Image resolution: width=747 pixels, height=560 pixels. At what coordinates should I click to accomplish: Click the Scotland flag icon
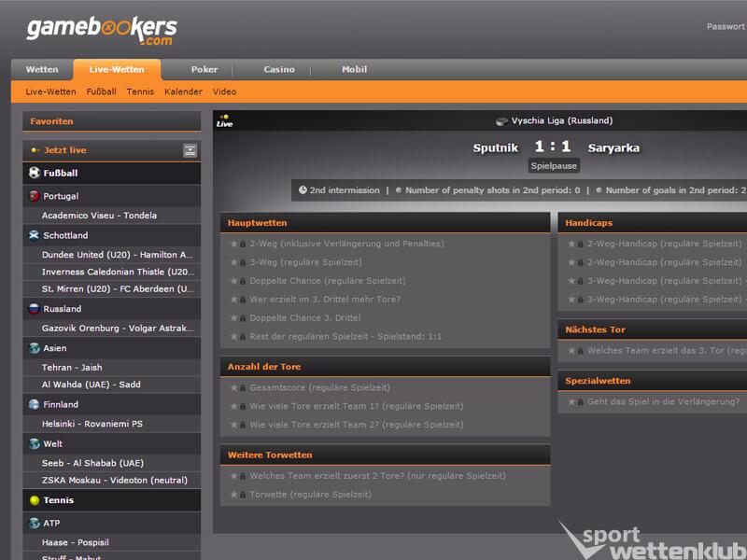pos(34,235)
